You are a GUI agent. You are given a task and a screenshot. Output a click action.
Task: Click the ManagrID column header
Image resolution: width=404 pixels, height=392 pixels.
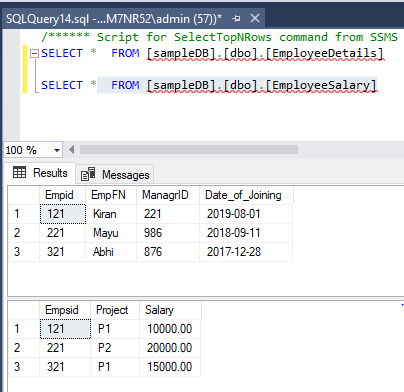tap(168, 195)
